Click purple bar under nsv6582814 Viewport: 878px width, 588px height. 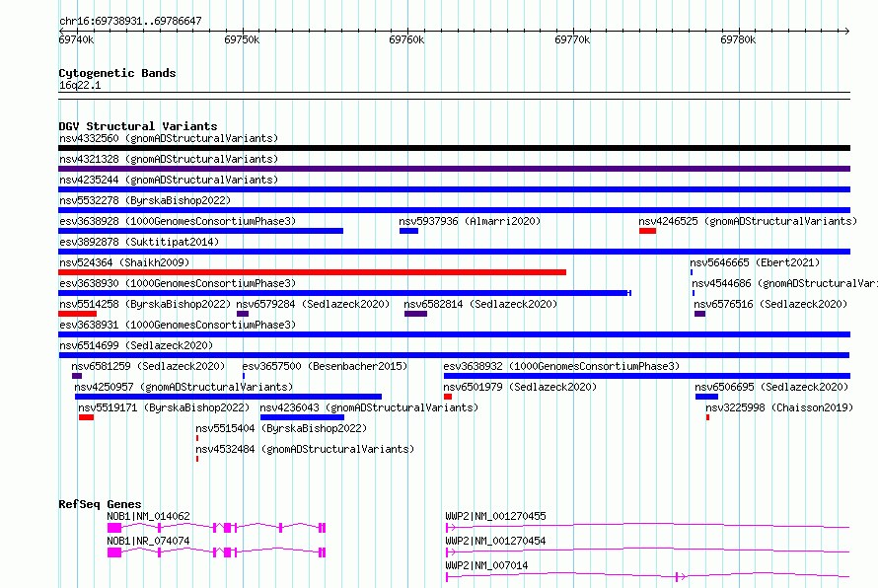pos(415,314)
